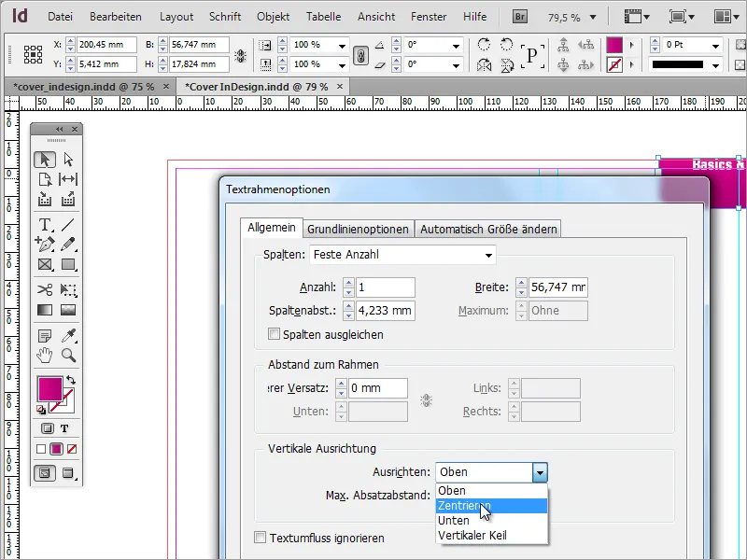Click the Spaltenabst. value field
The height and width of the screenshot is (560, 747).
pos(385,311)
